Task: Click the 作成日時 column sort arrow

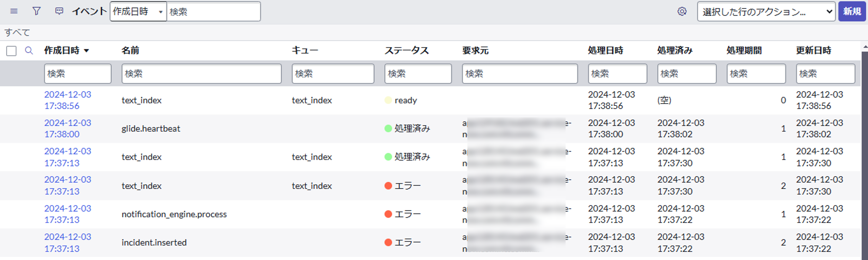Action: [87, 51]
